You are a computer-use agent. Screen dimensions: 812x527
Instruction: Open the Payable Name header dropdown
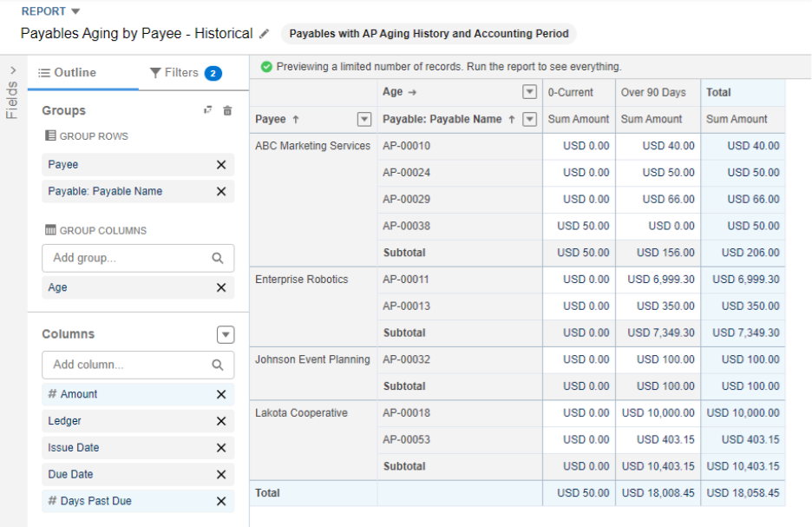click(529, 119)
